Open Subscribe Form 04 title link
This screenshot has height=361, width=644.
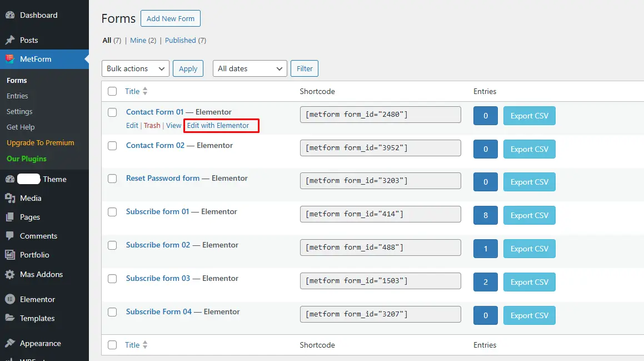(x=158, y=311)
